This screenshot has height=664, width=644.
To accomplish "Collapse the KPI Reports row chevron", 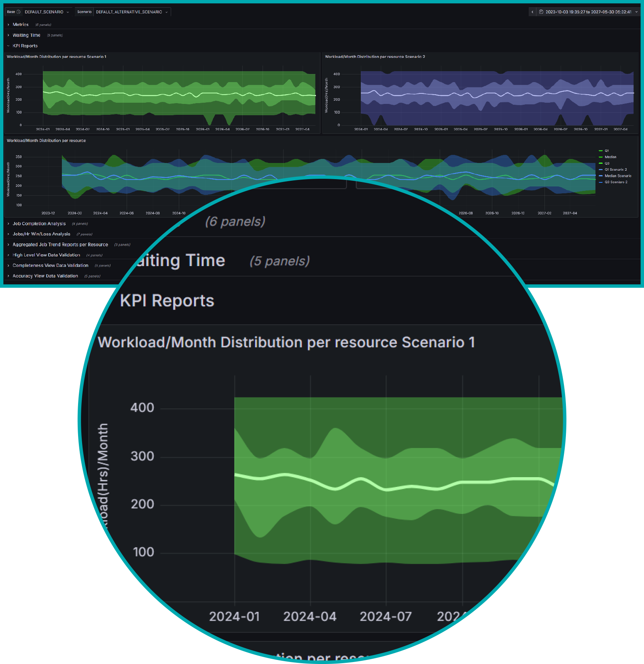I will pos(8,46).
